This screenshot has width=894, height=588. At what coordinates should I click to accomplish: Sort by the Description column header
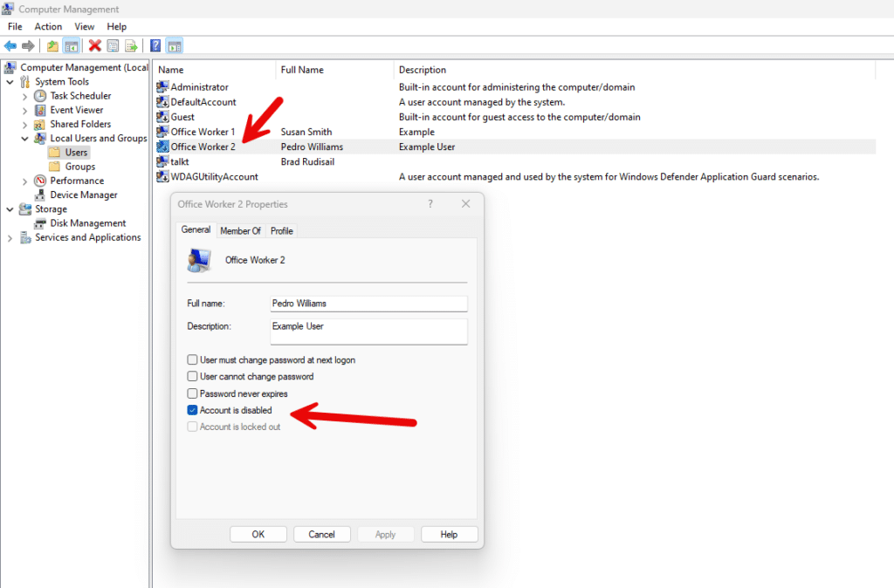point(635,70)
